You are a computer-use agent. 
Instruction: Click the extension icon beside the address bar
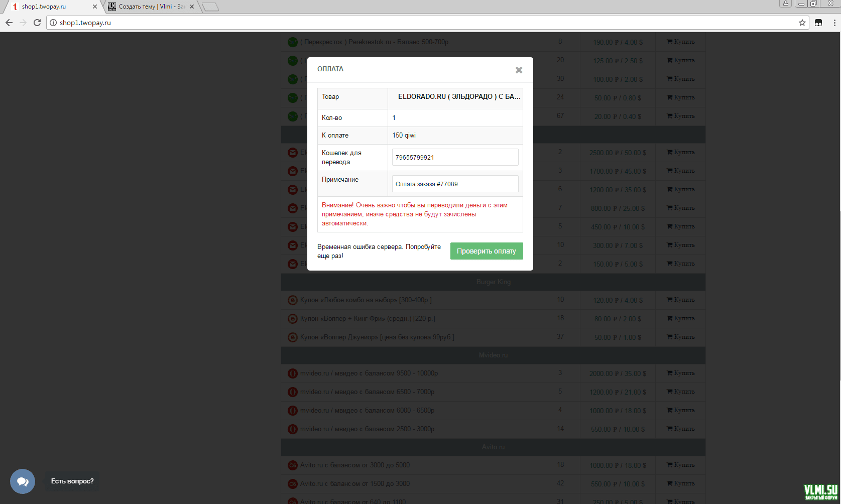pyautogui.click(x=818, y=23)
